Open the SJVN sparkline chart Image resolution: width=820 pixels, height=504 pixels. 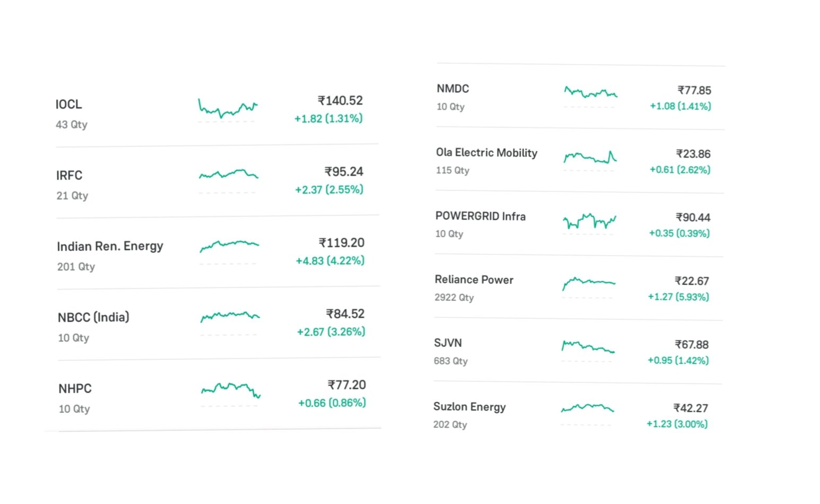pos(588,347)
